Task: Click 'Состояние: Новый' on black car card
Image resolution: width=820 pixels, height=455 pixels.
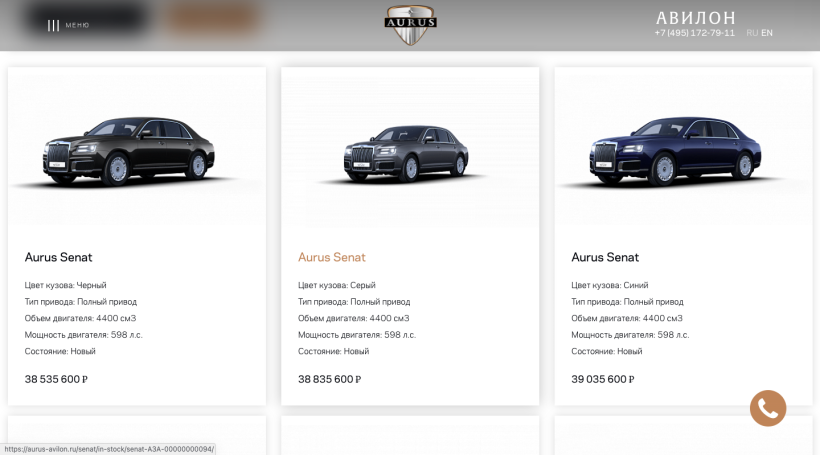Action: pos(60,351)
